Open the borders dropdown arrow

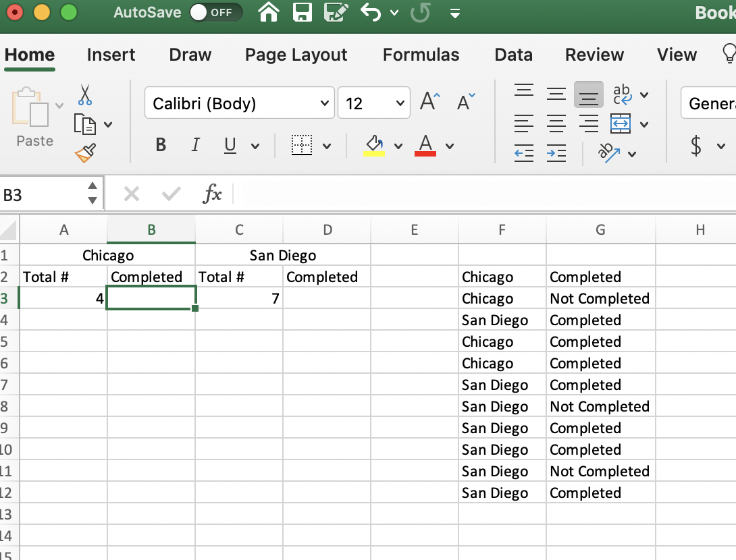(327, 146)
